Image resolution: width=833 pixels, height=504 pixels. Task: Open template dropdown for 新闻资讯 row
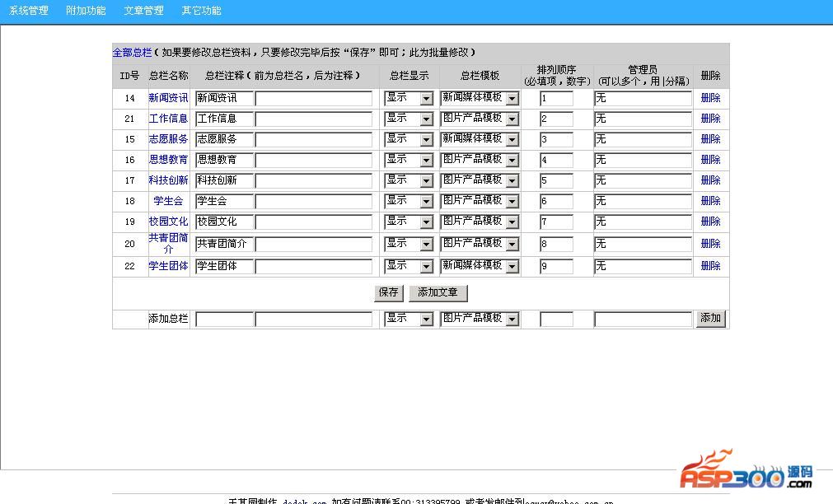click(480, 98)
